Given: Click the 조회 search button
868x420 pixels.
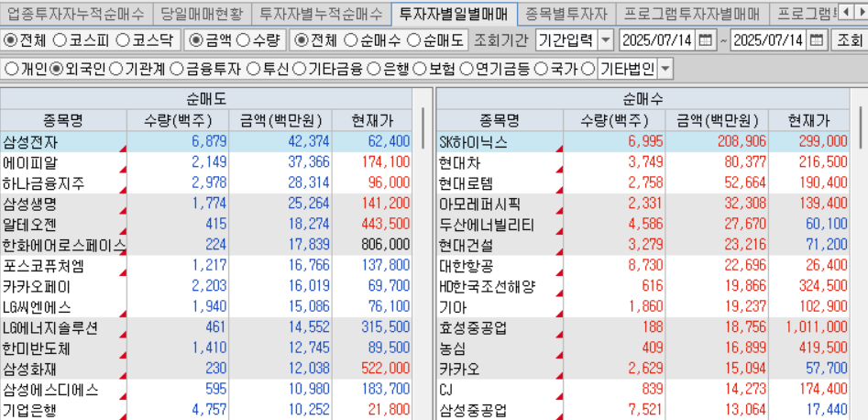Looking at the screenshot, I should click(849, 40).
